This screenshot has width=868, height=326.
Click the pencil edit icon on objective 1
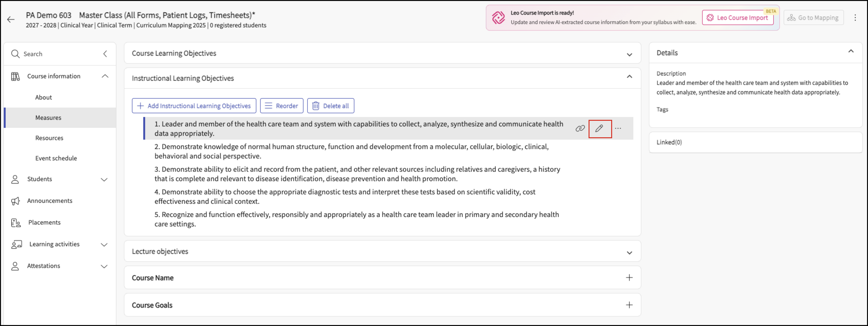pyautogui.click(x=599, y=129)
